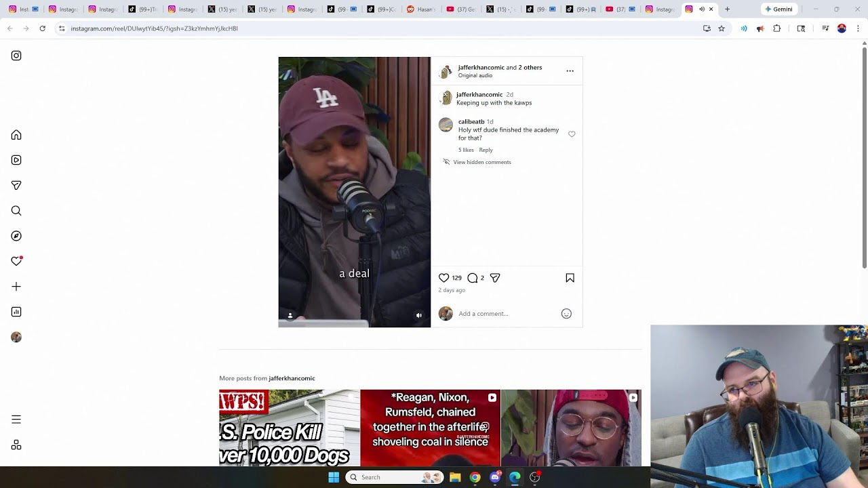Open the '2 others' collaborators link
This screenshot has width=868, height=488.
(x=530, y=67)
